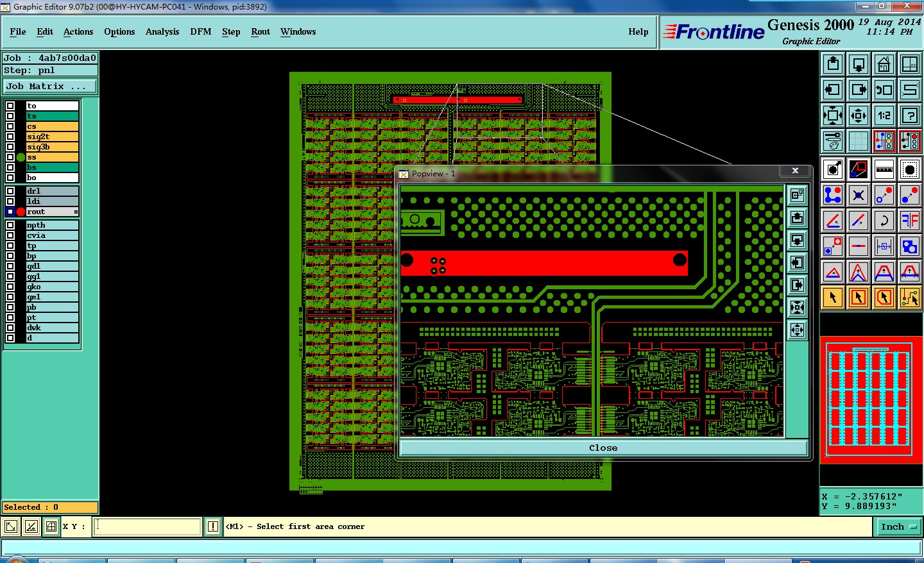This screenshot has width=924, height=563.
Task: Select the rectangle area selection arrow tool
Action: 859,298
